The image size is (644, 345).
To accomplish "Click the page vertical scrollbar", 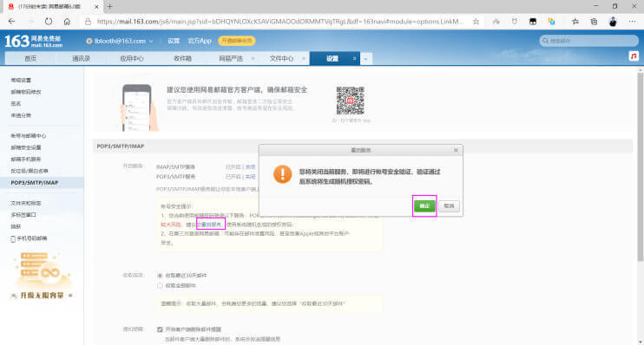I will click(640, 164).
